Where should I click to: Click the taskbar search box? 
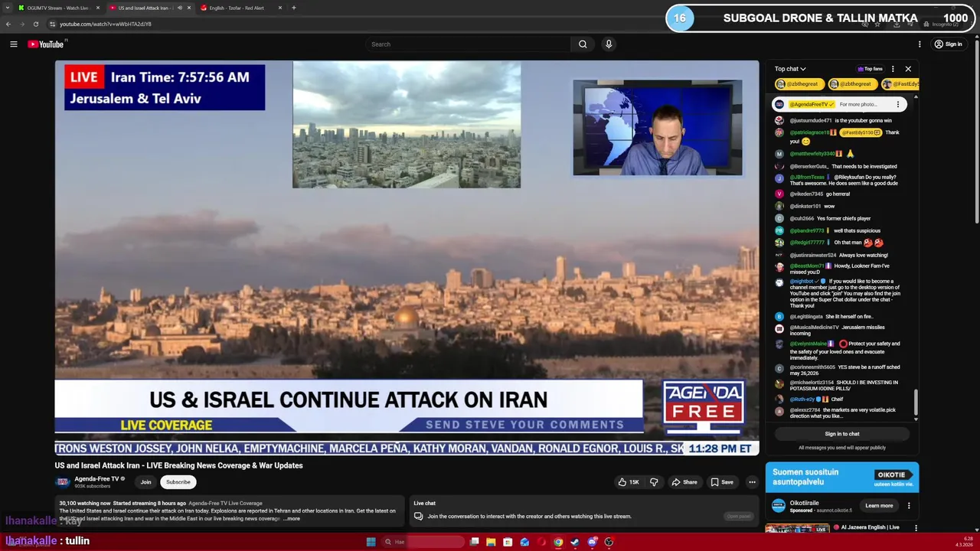pyautogui.click(x=423, y=542)
